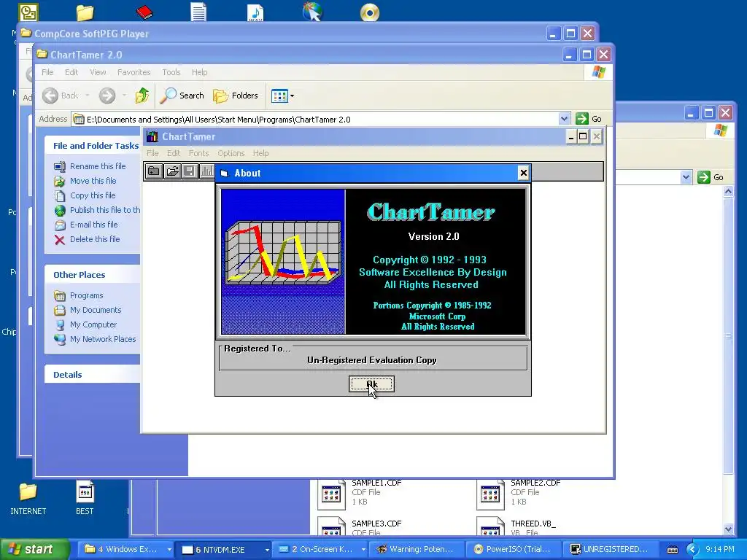Toggle the Folders pane button

tap(236, 96)
